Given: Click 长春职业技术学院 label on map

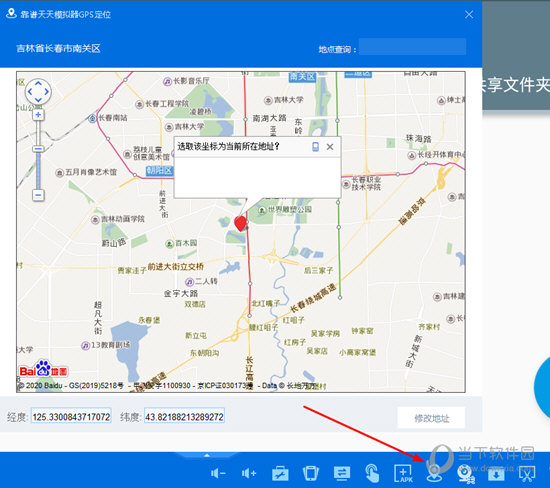Looking at the screenshot, I should [x=366, y=183].
